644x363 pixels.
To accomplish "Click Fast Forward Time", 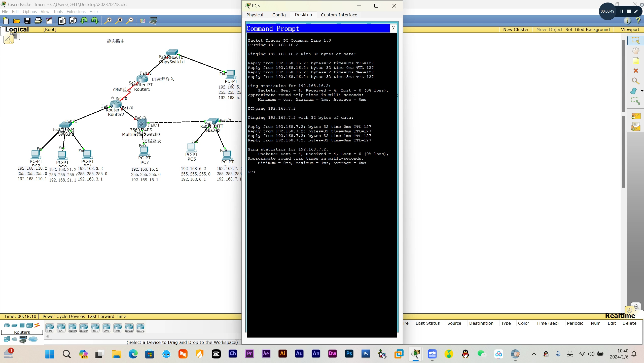I will (107, 316).
